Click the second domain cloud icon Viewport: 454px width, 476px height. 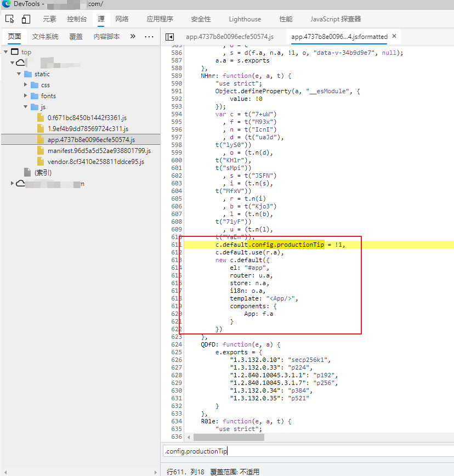20,183
